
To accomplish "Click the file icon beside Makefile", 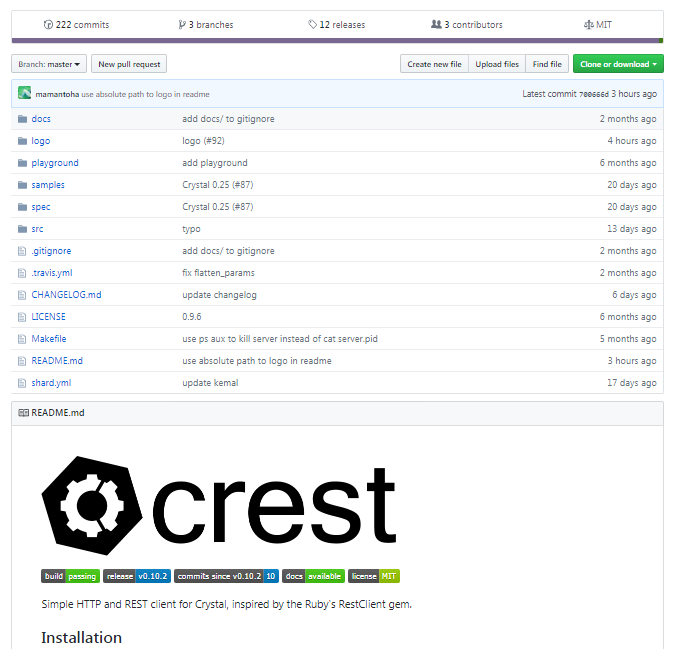I will (x=22, y=339).
